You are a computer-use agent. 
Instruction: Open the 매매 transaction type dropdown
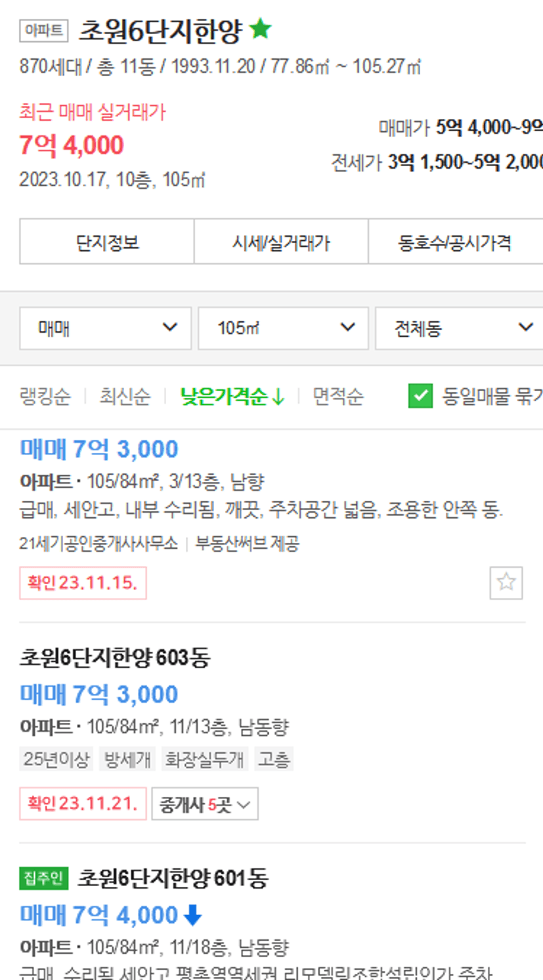tap(105, 328)
